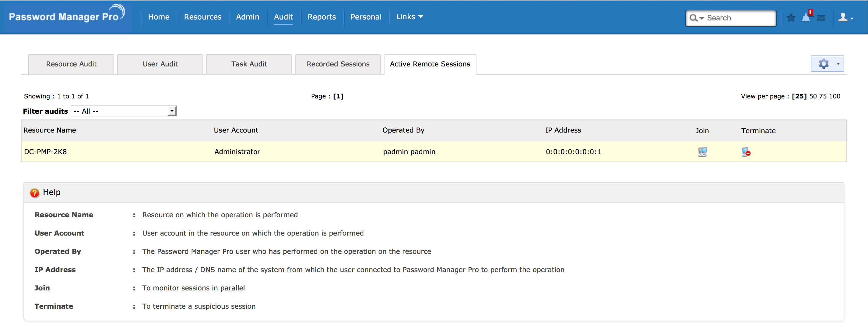Viewport: 868px width, 327px height.
Task: Open the favorites star icon
Action: [791, 18]
